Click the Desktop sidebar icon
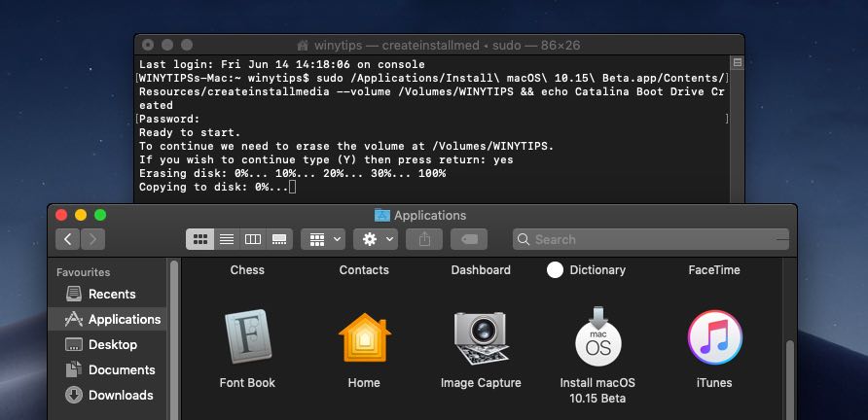The width and height of the screenshot is (868, 420). [x=74, y=345]
